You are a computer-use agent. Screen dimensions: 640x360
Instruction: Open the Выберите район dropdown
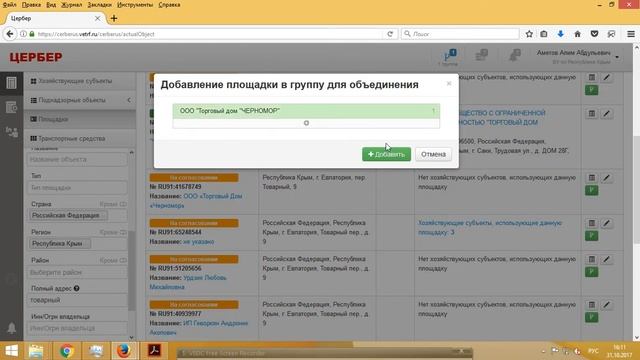[77, 272]
